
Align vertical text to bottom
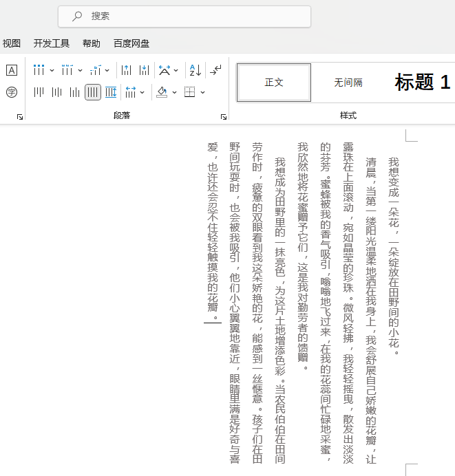click(x=75, y=92)
